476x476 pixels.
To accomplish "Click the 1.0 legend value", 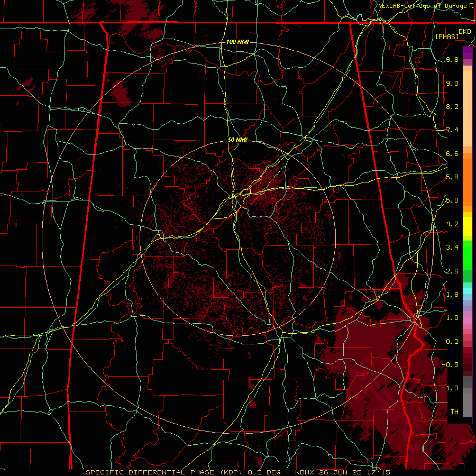I will click(x=452, y=318).
